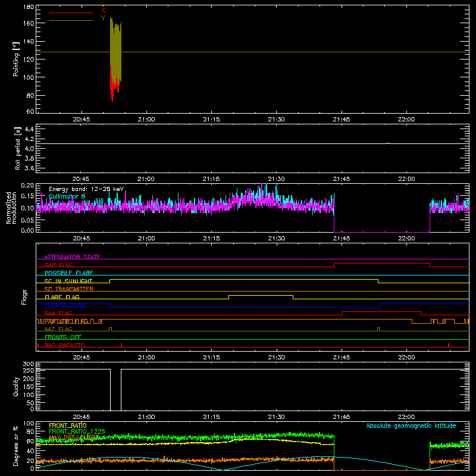Image resolution: width=476 pixels, height=476 pixels.
Task: Select 'Energy band: 12-25 keV' annotation
Action: click(x=86, y=189)
